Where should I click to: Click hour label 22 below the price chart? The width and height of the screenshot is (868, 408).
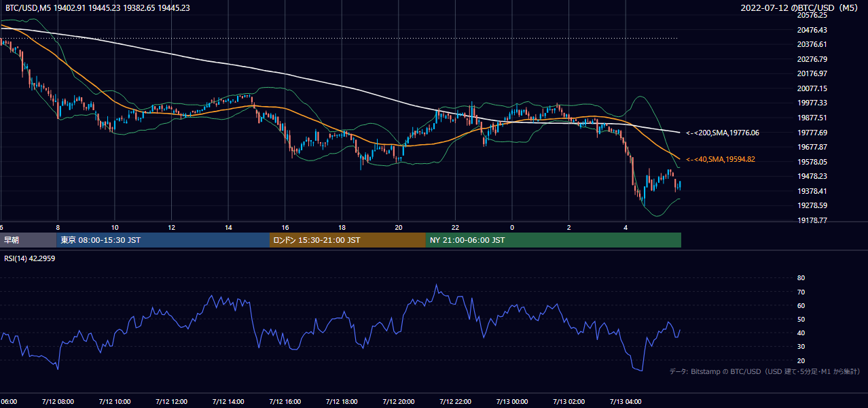click(x=455, y=227)
